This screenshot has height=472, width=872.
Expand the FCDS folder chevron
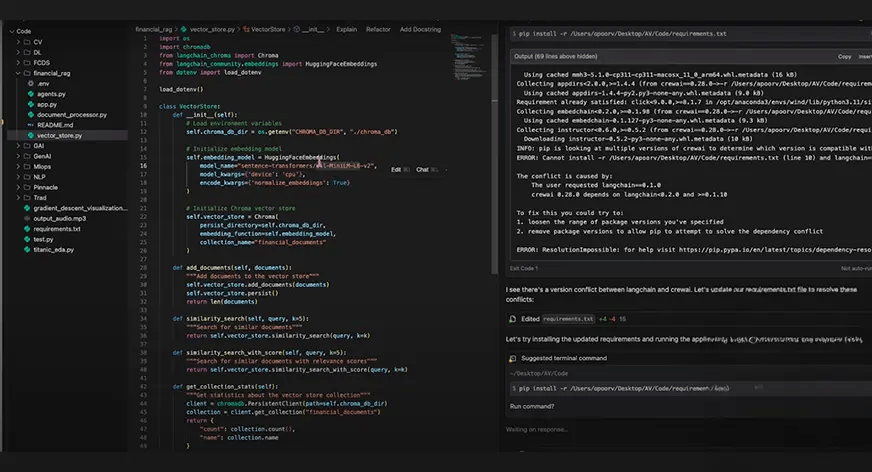(18, 63)
